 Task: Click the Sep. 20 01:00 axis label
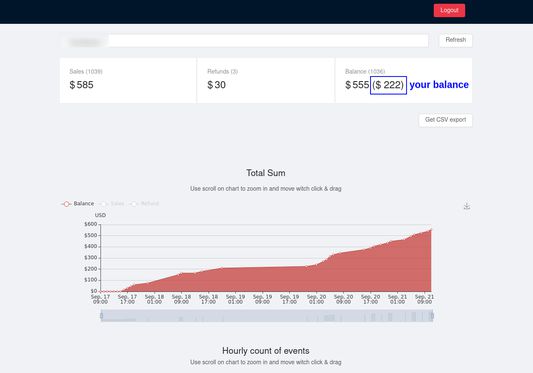click(x=316, y=299)
